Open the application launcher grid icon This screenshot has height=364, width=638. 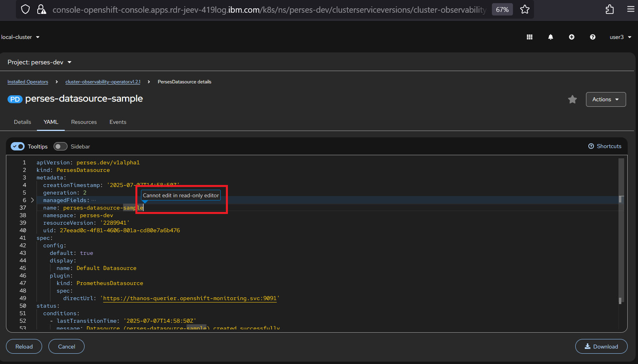pyautogui.click(x=530, y=37)
